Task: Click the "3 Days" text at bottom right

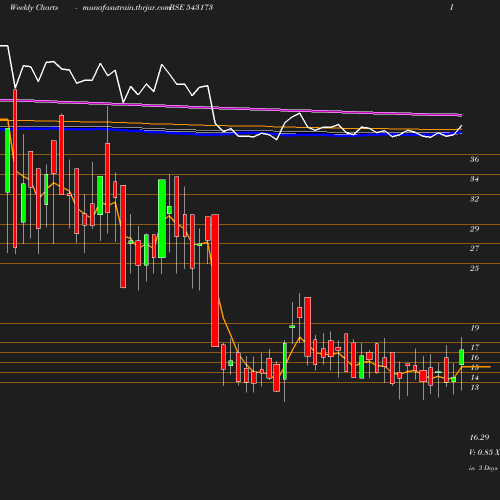Action: pos(488,468)
